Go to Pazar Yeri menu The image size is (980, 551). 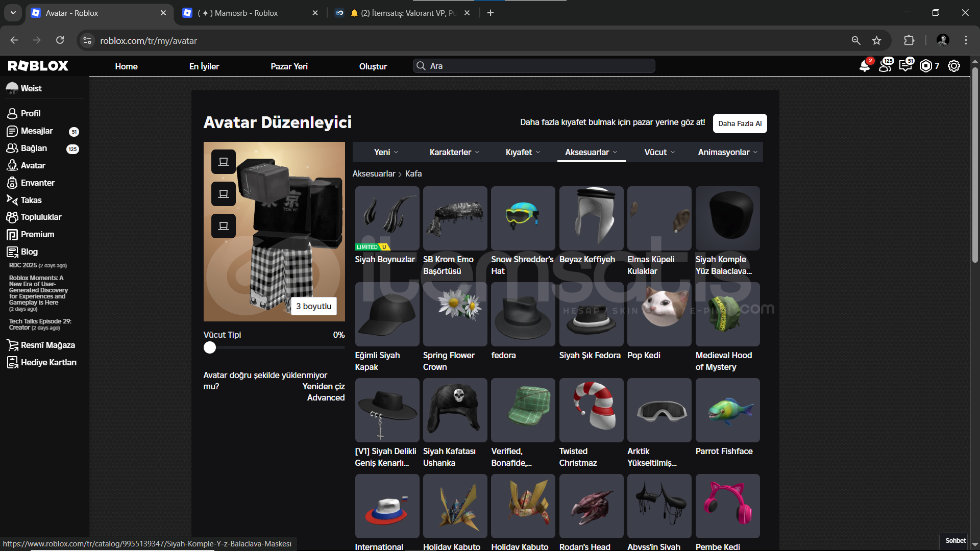289,66
